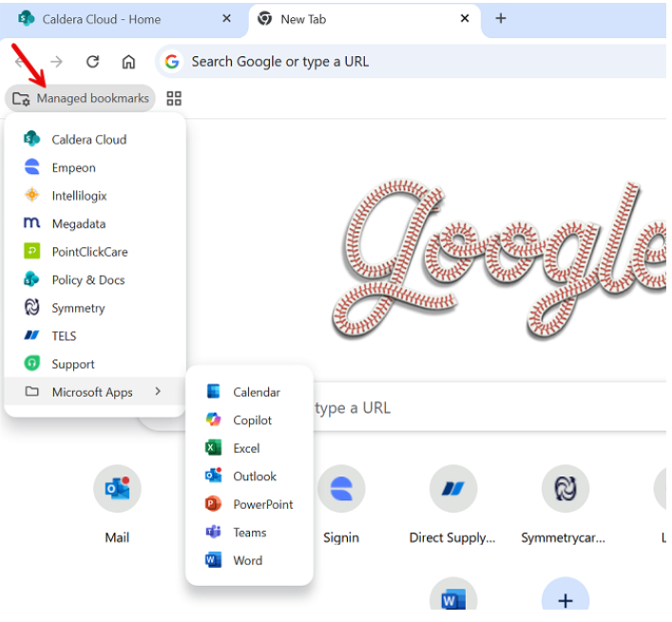This screenshot has width=672, height=622.
Task: Open the tab groups grid icon
Action: 174,98
